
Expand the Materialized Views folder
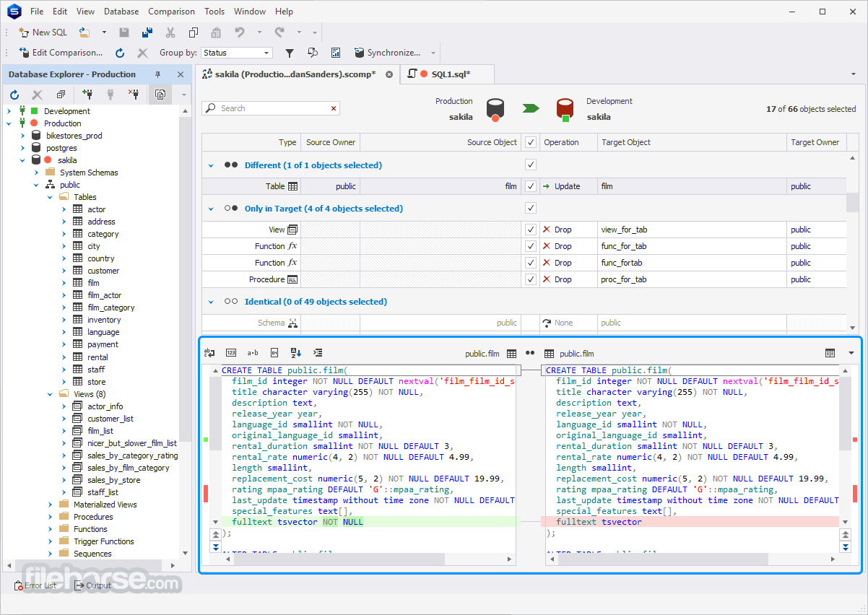click(x=50, y=505)
